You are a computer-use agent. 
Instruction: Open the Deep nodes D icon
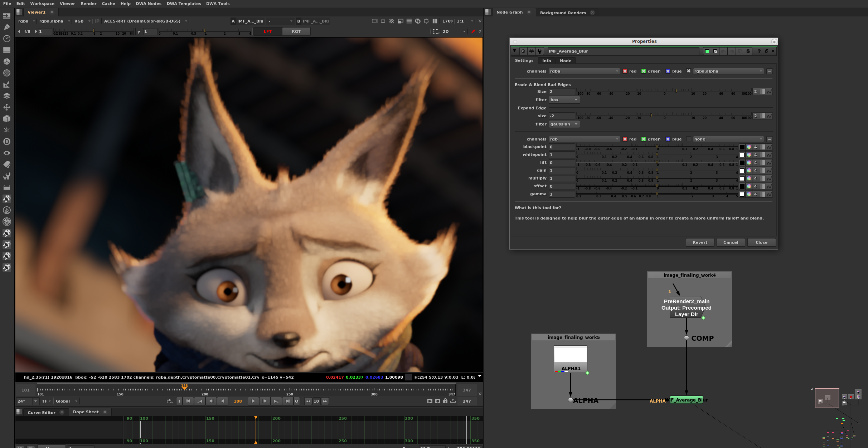[x=6, y=142]
